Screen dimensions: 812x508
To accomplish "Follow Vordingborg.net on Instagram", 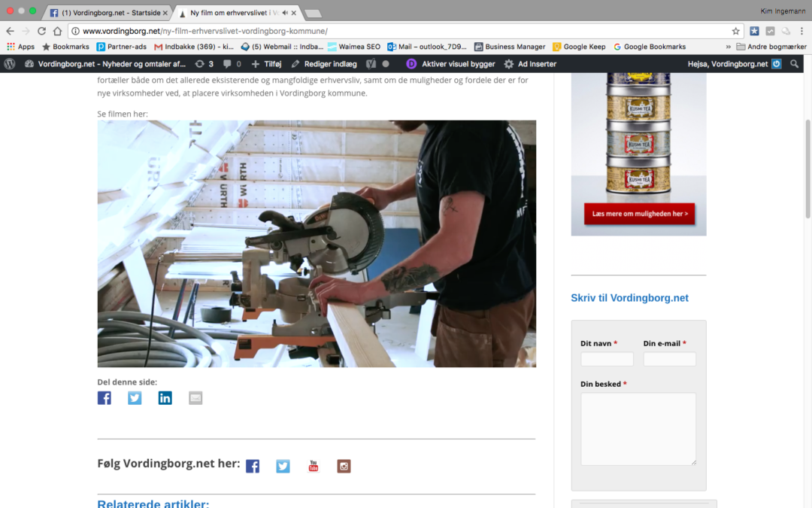I will point(344,466).
